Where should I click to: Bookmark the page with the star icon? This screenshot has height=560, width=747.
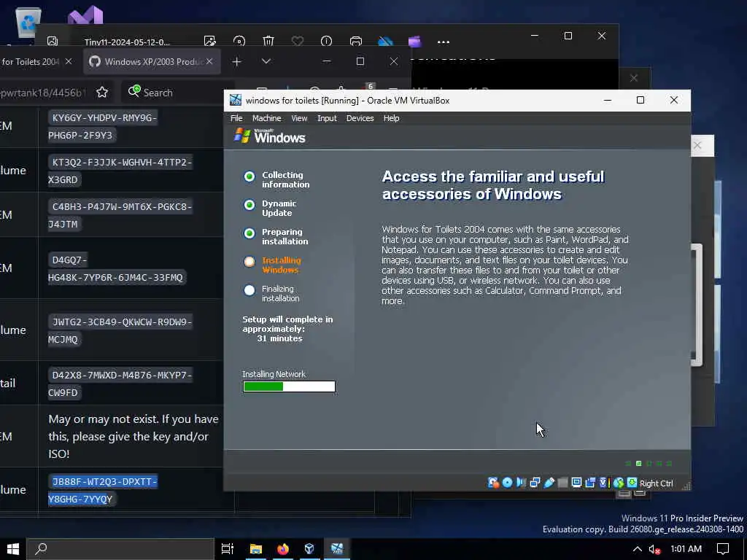coord(102,93)
